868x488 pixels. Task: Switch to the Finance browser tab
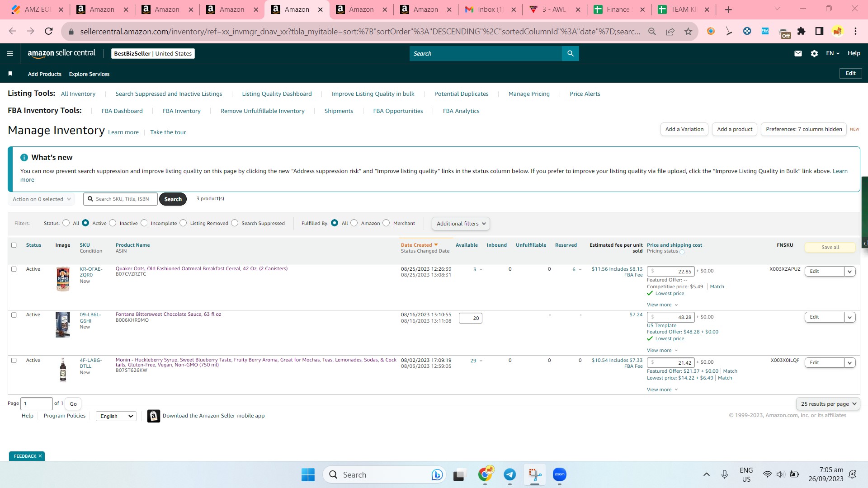(618, 9)
